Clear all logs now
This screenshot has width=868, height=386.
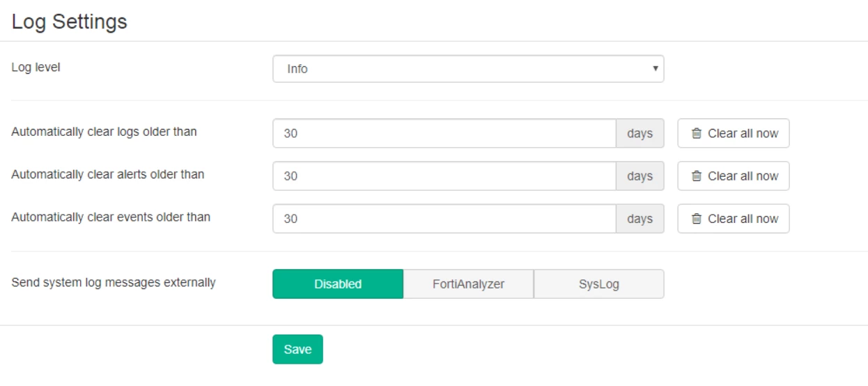pyautogui.click(x=734, y=133)
